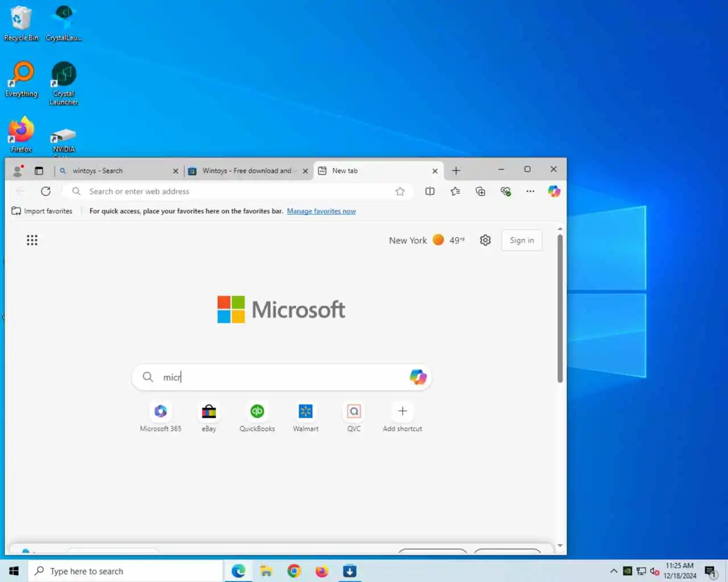The width and height of the screenshot is (728, 582).
Task: Open the Edge profile icon
Action: (x=18, y=171)
